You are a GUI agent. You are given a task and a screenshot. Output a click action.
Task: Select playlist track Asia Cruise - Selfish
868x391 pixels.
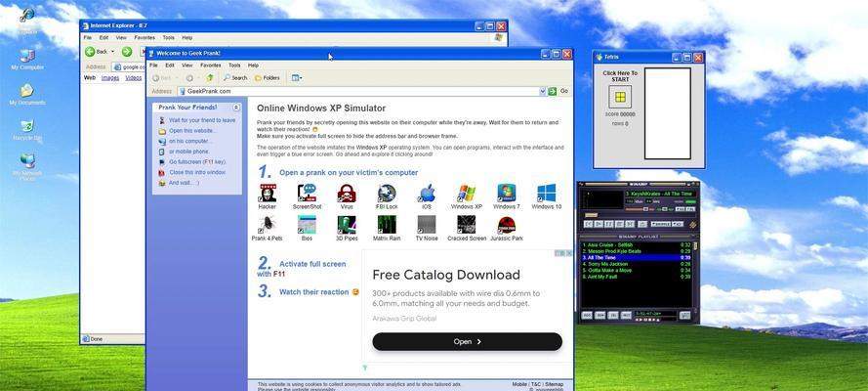[636, 244]
